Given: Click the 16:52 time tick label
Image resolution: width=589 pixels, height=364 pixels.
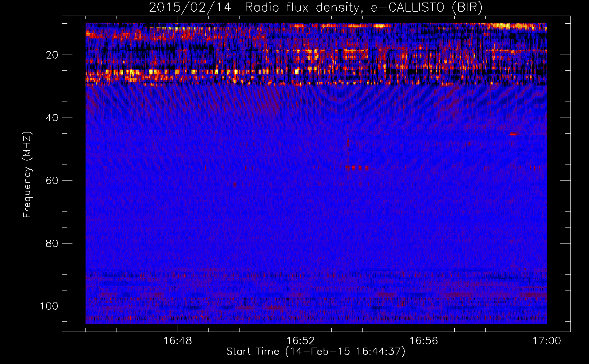Looking at the screenshot, I should 301,341.
